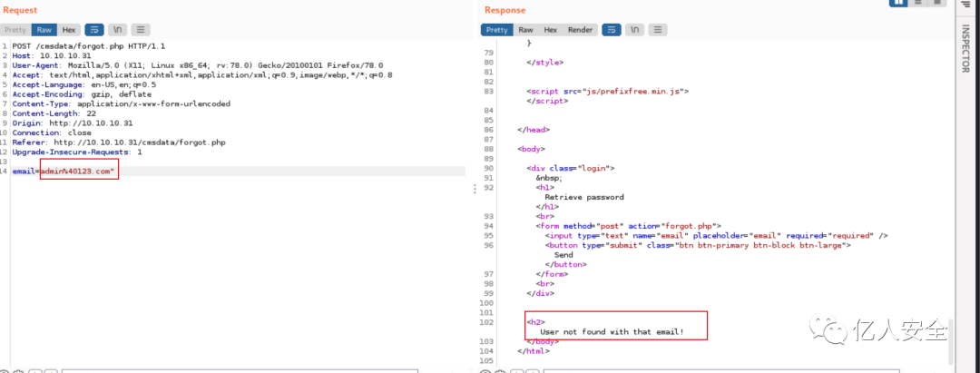
Task: Click the Referer header line
Action: coord(119,142)
